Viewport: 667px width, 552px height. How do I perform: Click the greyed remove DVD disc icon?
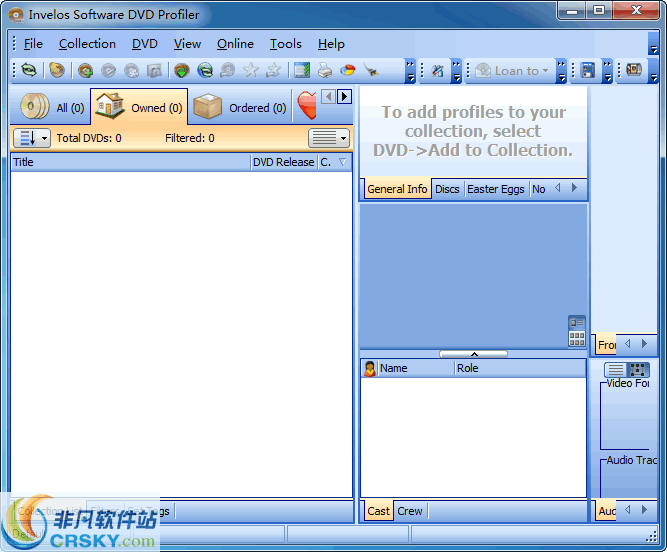(131, 70)
